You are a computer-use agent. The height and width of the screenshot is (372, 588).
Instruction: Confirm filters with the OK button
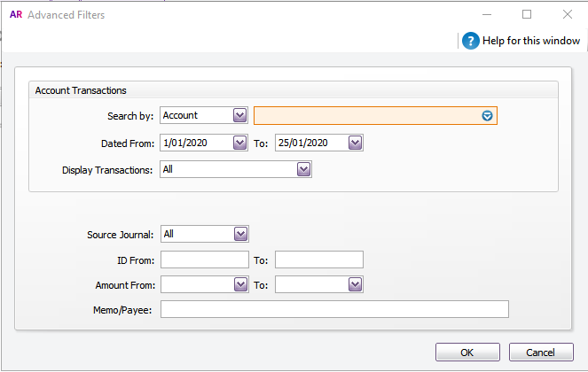click(x=467, y=353)
